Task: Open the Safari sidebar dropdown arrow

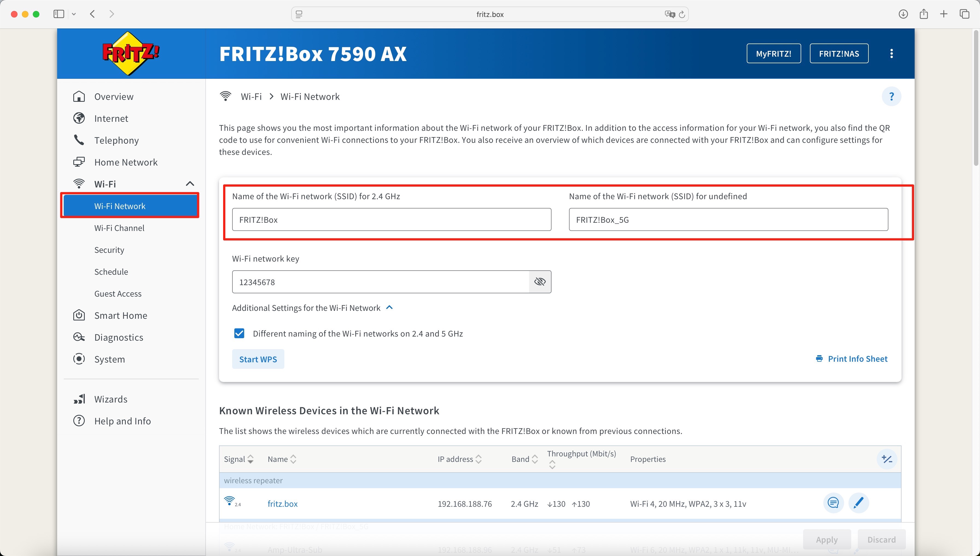Action: pos(74,14)
